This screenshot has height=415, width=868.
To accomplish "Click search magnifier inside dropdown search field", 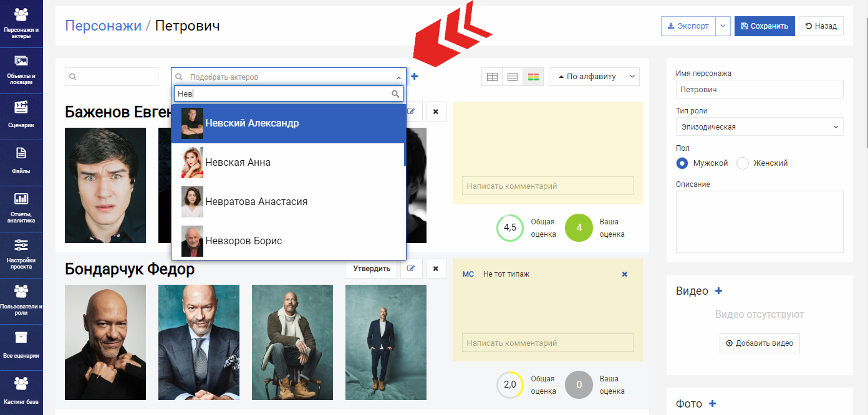I will point(395,94).
